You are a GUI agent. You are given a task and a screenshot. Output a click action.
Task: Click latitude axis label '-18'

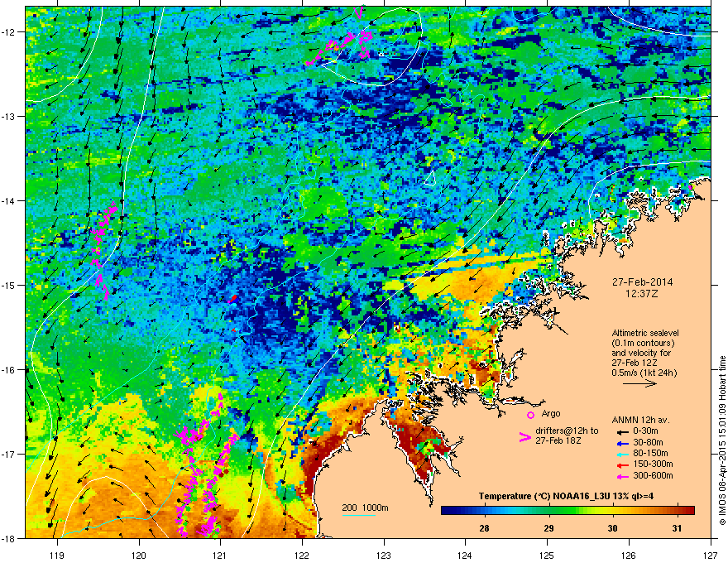[9, 538]
